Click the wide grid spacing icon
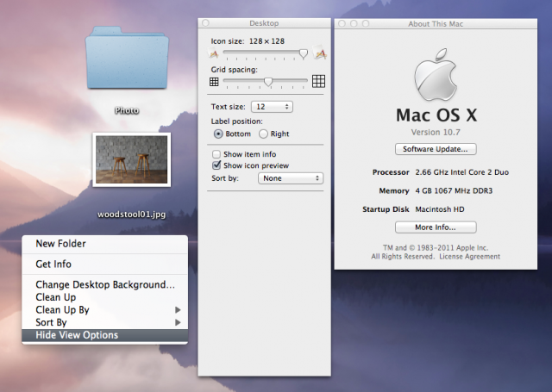The width and height of the screenshot is (552, 392). coord(318,81)
